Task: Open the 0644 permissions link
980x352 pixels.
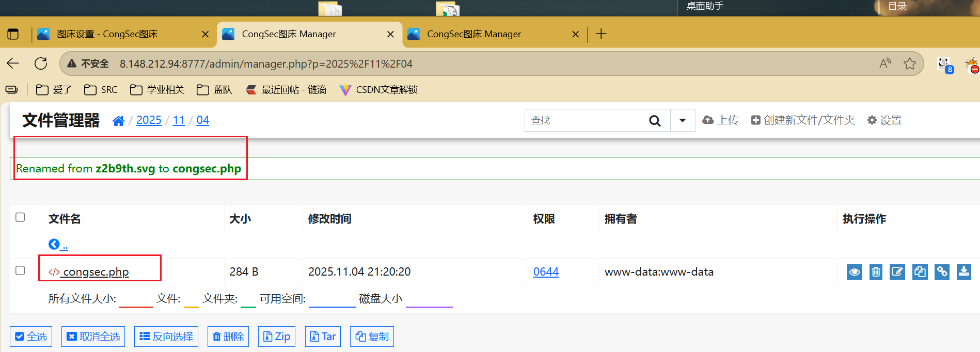Action: pyautogui.click(x=546, y=271)
